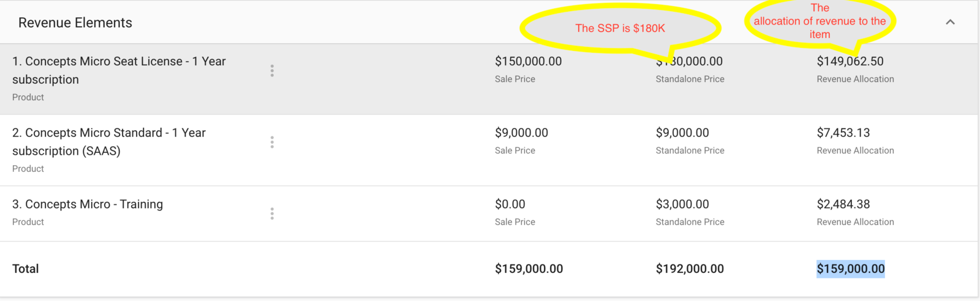Click the $149,062.50 revenue allocation value
The height and width of the screenshot is (301, 980).
[x=850, y=61]
